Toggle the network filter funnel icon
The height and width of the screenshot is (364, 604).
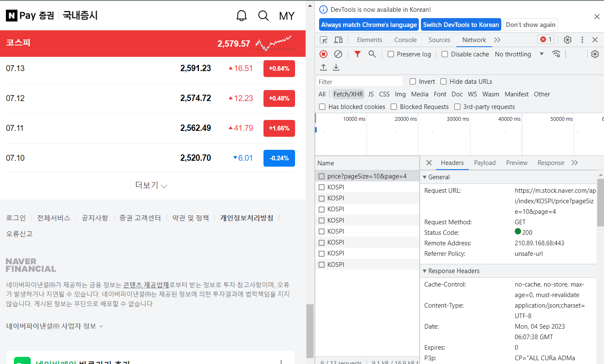tap(357, 54)
